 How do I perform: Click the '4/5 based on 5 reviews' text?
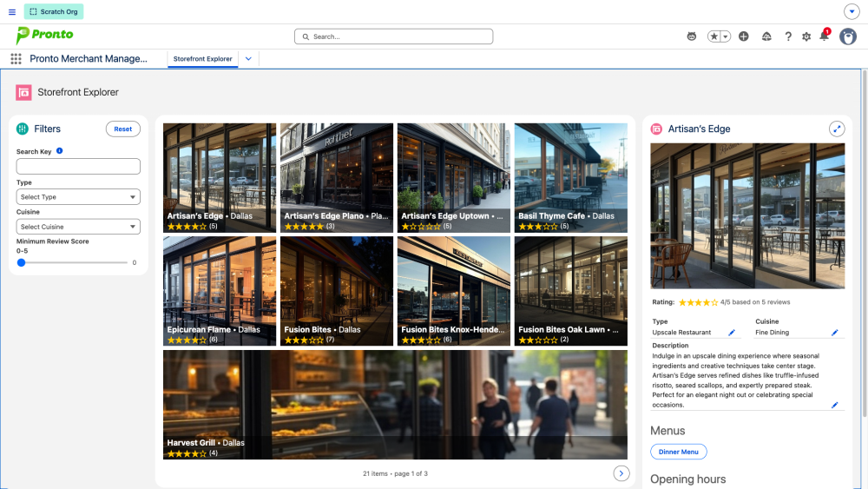coord(755,302)
